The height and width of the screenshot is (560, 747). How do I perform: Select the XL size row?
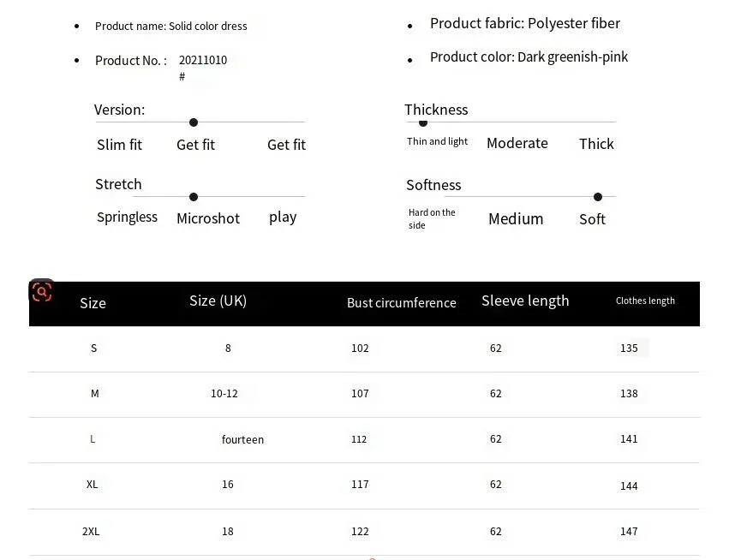pyautogui.click(x=364, y=486)
